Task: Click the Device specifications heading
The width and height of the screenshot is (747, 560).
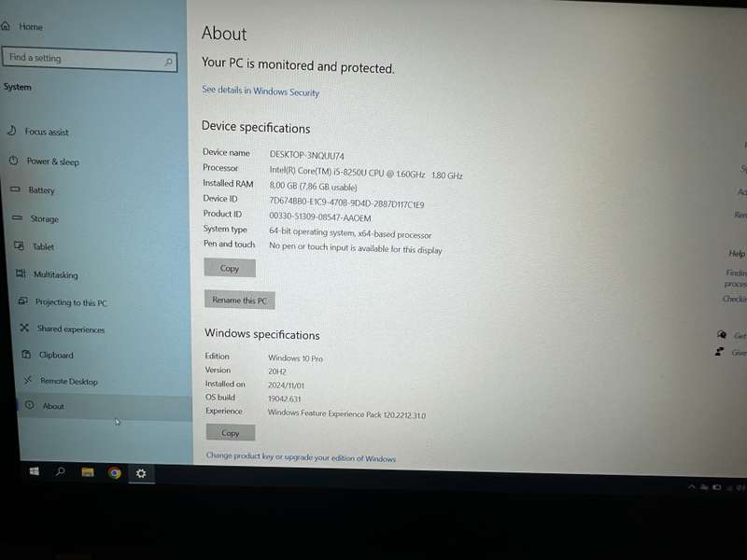Action: click(256, 127)
